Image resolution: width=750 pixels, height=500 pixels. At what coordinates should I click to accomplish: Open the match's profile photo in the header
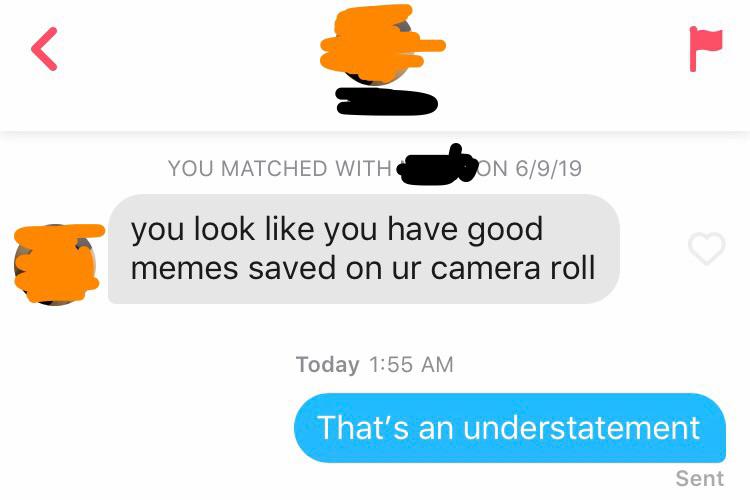coord(378,44)
